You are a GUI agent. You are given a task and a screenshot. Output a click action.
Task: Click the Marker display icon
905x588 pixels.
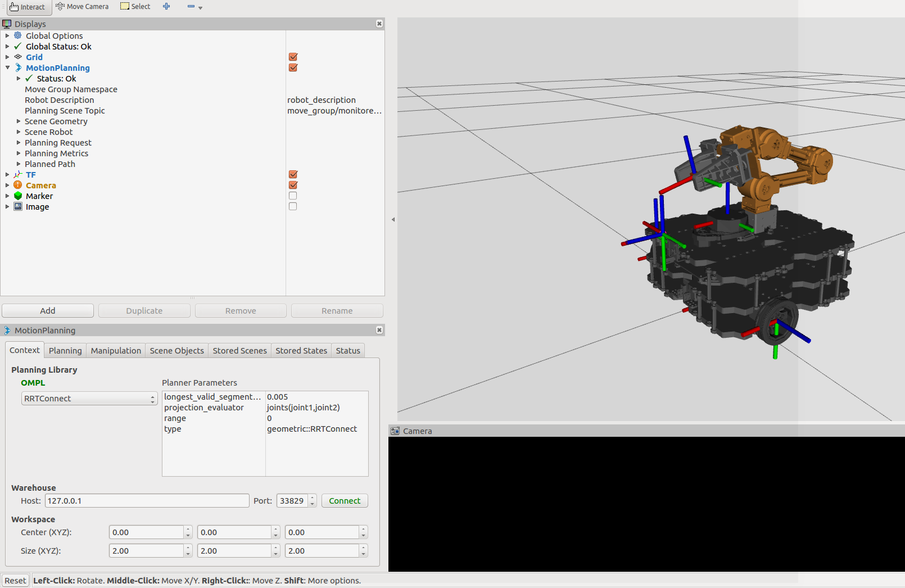17,196
